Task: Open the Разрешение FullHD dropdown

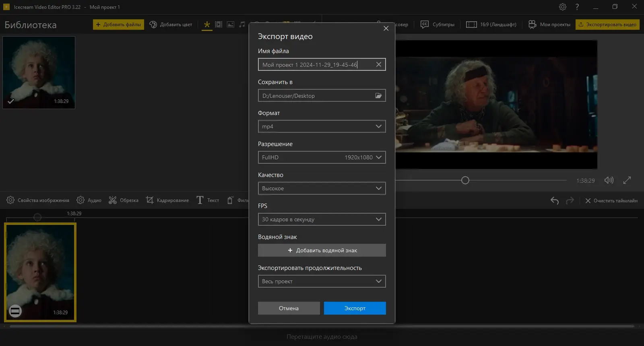Action: coord(322,157)
